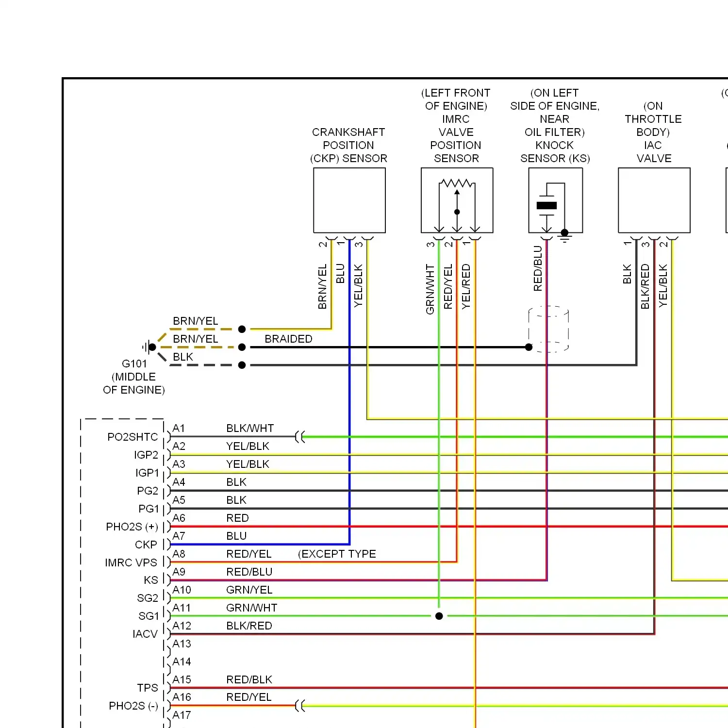Screen dimensions: 728x728
Task: Click the vertical BRN/YEL label under CKP sensor
Action: coord(322,286)
